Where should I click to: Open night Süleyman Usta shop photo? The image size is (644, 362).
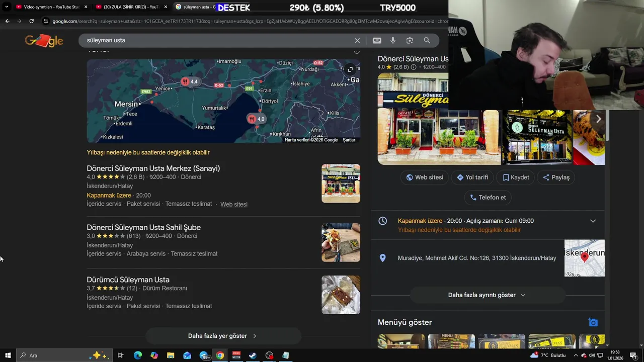pos(537,137)
